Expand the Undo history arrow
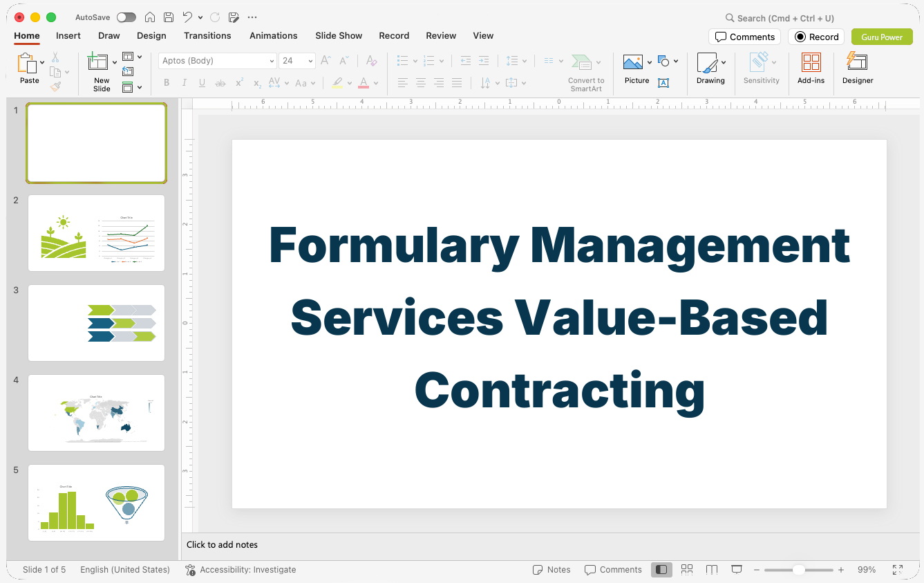 (200, 17)
